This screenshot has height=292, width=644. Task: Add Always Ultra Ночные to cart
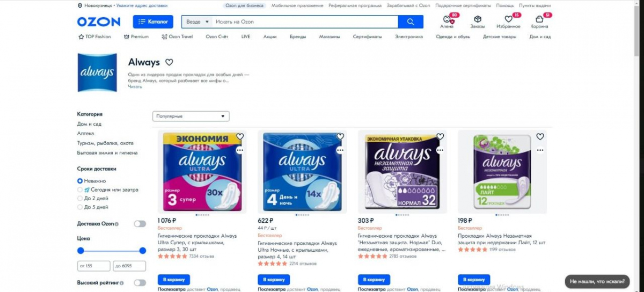(274, 280)
